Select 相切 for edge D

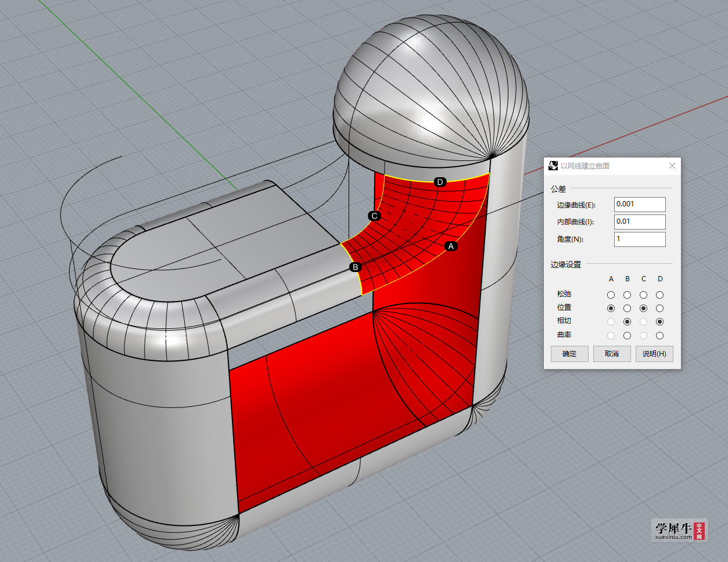tap(659, 321)
